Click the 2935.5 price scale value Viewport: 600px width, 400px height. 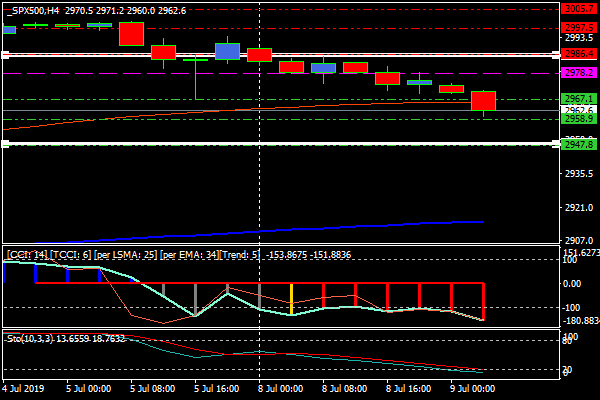(579, 174)
